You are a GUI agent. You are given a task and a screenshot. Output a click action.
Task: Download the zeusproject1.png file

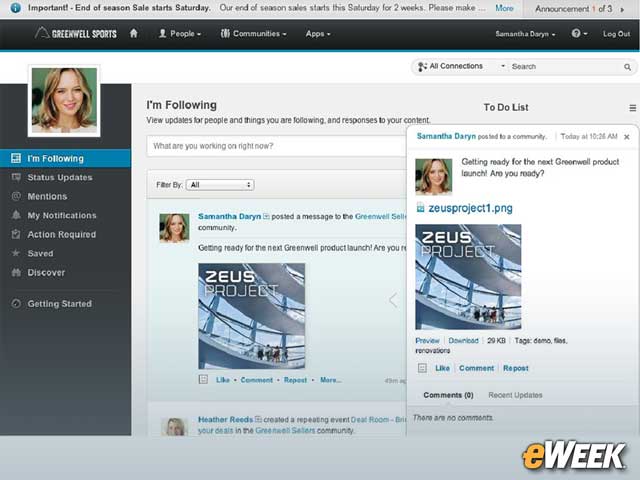pyautogui.click(x=463, y=341)
